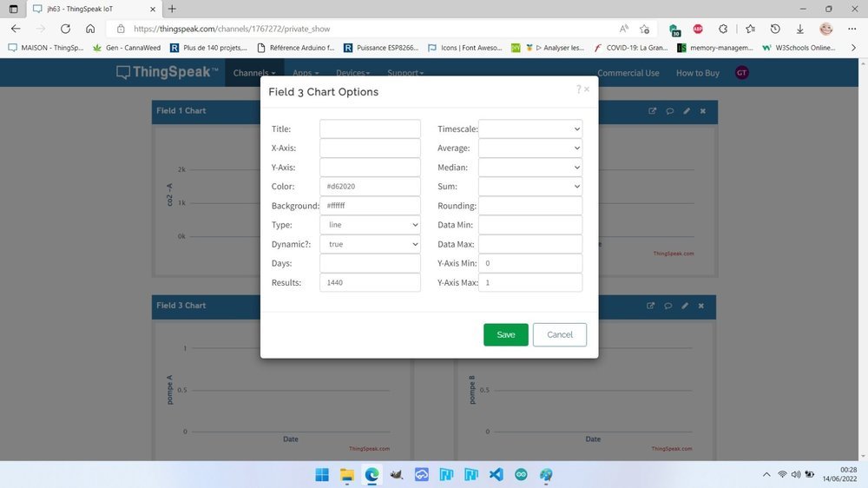Open the Devices navigation menu
868x488 pixels.
tap(352, 73)
